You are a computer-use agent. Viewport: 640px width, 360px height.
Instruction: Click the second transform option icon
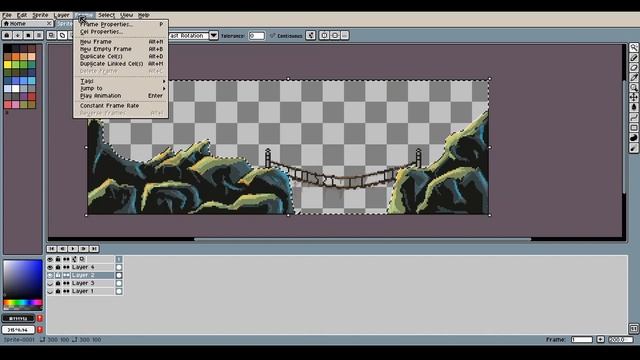click(335, 36)
